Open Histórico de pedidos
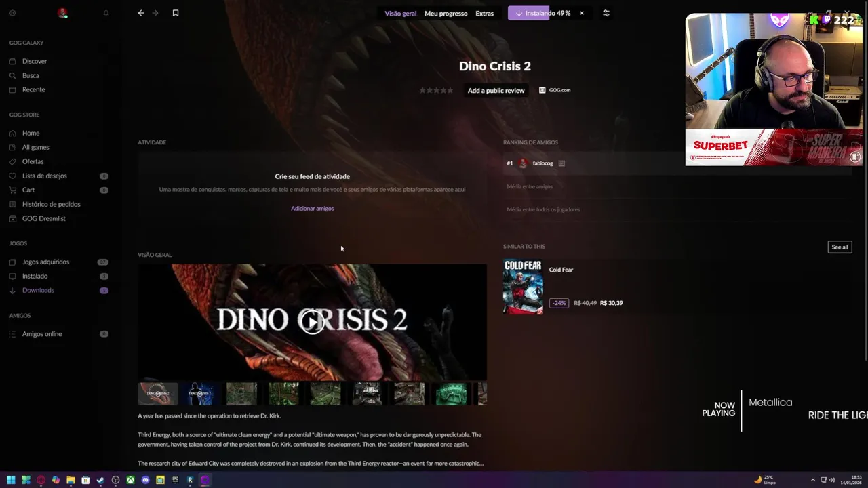This screenshot has height=488, width=868. [x=51, y=204]
